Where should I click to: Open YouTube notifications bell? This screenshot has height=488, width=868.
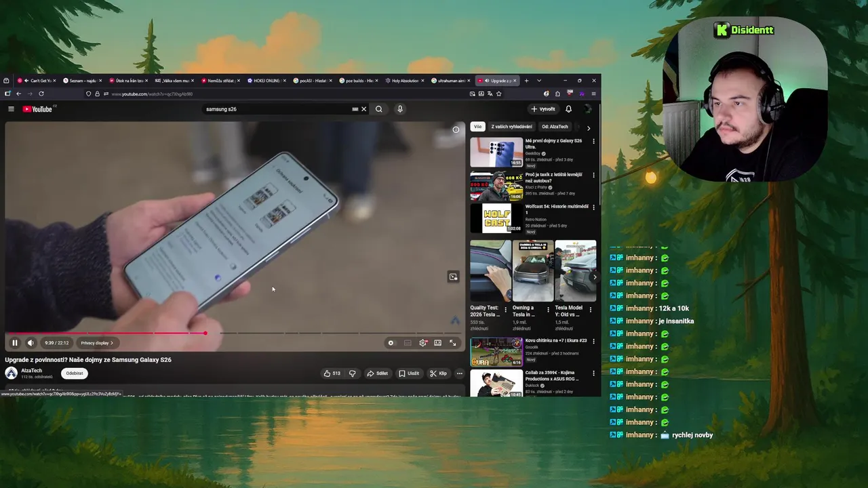coord(568,109)
